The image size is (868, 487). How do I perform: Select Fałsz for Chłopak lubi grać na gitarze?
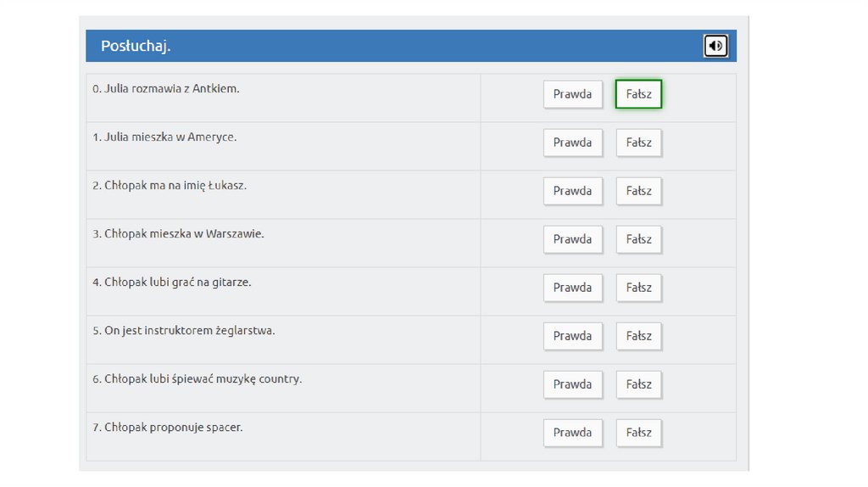[638, 288]
